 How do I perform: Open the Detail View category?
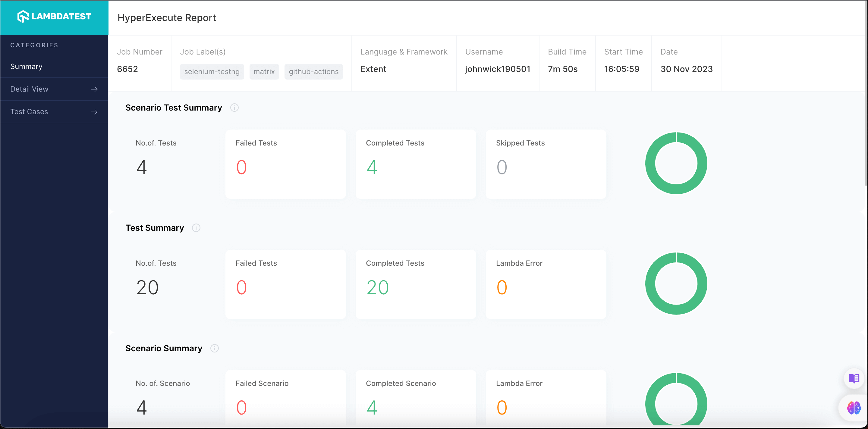[54, 89]
